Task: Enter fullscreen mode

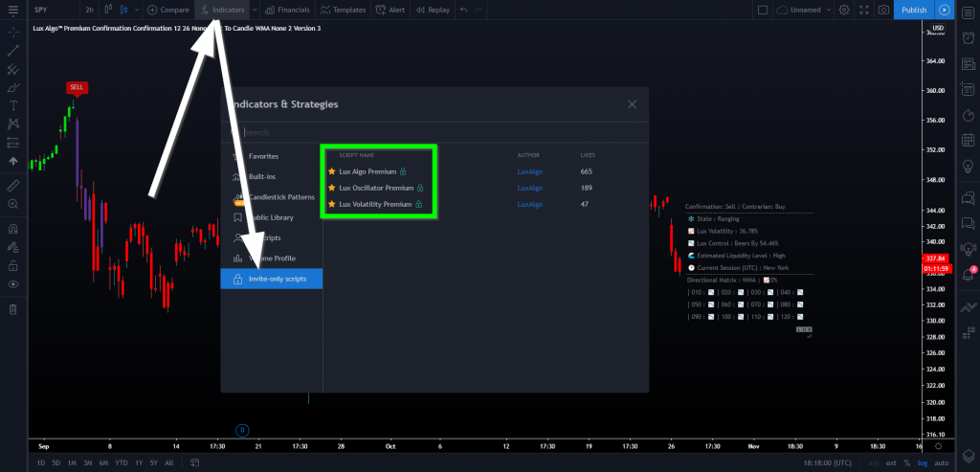Action: click(863, 10)
